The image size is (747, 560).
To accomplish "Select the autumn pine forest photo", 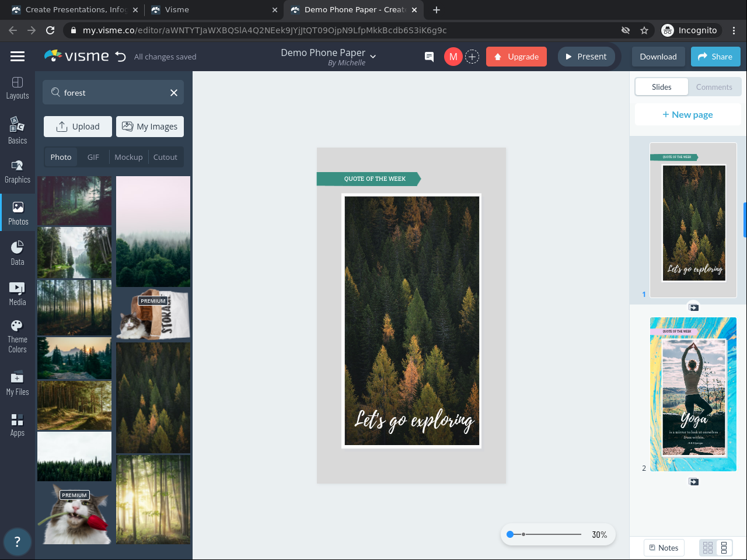I will tap(153, 398).
